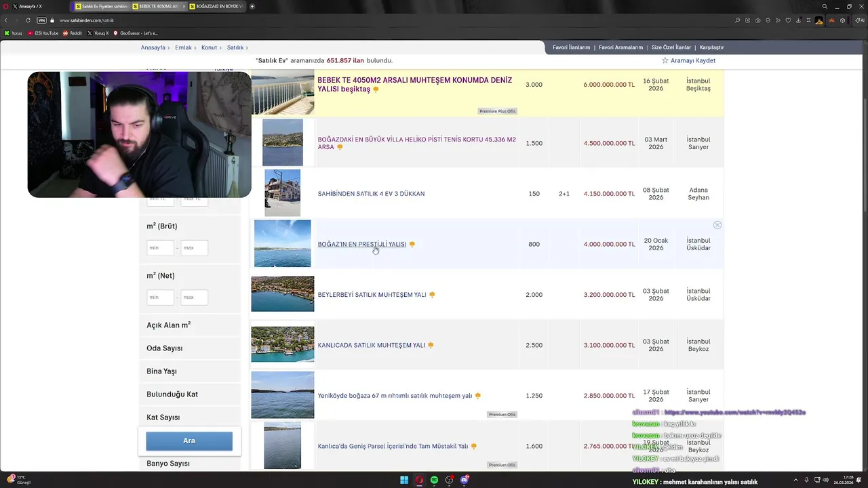Screen dimensions: 868x488
Task: Expand the Oda Sayısı filter
Action: pyautogui.click(x=189, y=348)
